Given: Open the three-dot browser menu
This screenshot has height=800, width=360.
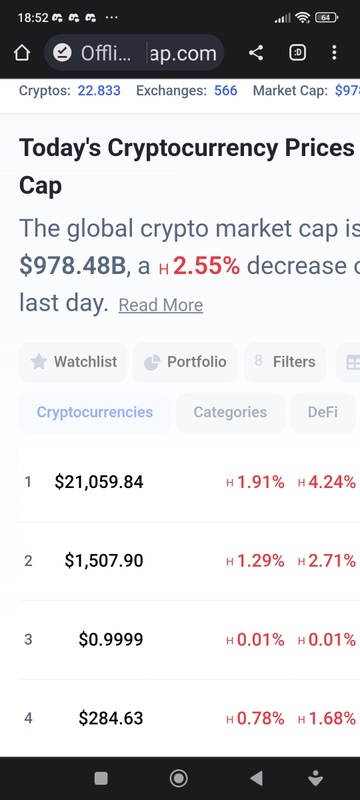Looking at the screenshot, I should click(x=334, y=53).
